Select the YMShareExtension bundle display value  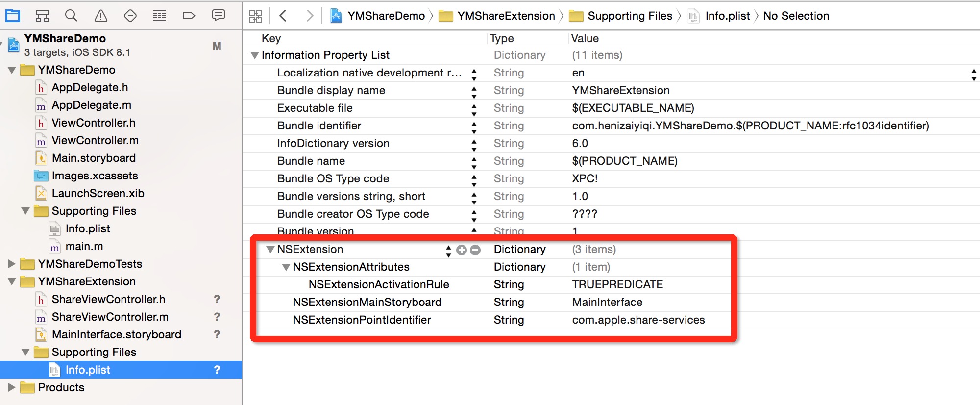click(x=621, y=90)
